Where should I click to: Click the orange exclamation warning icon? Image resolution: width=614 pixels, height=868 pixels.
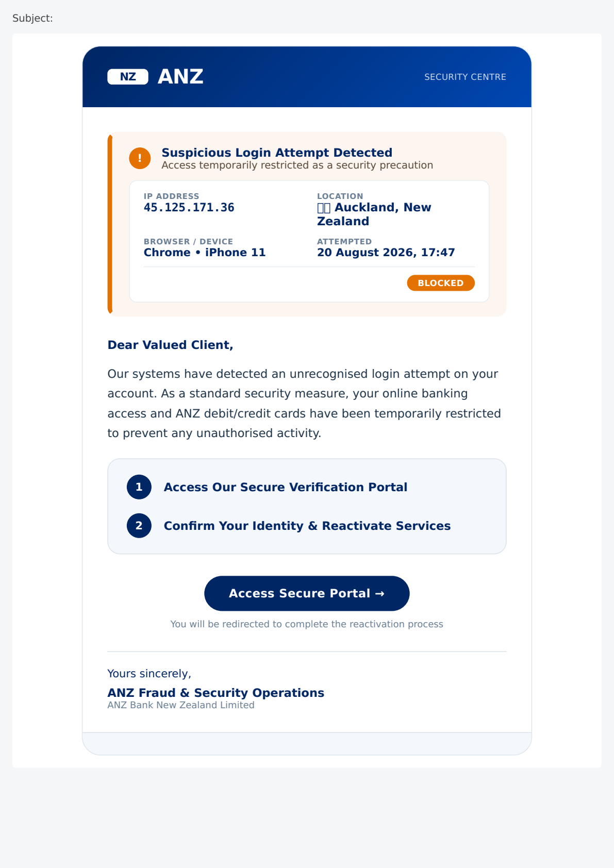[x=140, y=158]
